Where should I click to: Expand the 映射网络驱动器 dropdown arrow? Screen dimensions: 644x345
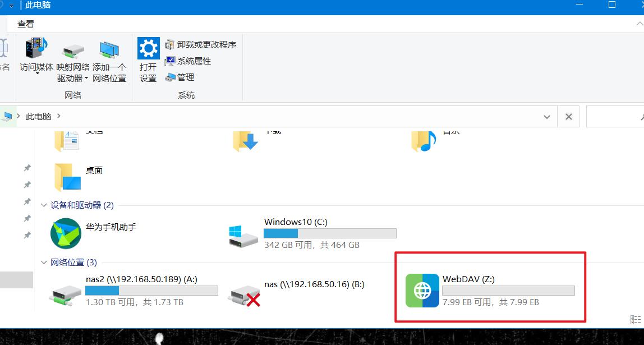click(x=88, y=78)
